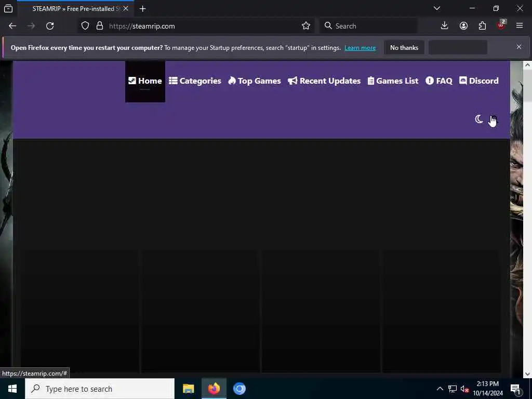Click the page scrollbar down arrow
This screenshot has height=399, width=532.
(528, 374)
